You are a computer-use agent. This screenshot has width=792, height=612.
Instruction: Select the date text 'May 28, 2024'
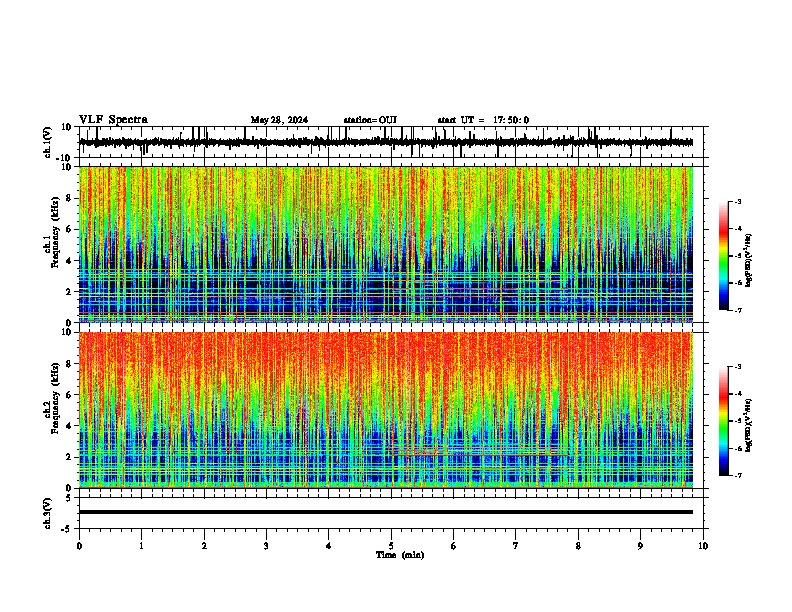click(279, 120)
